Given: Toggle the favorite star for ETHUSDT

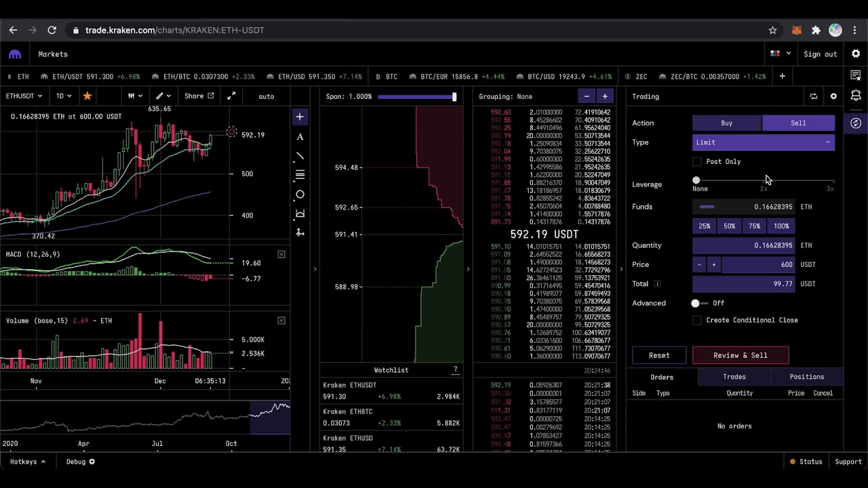Looking at the screenshot, I should [87, 96].
